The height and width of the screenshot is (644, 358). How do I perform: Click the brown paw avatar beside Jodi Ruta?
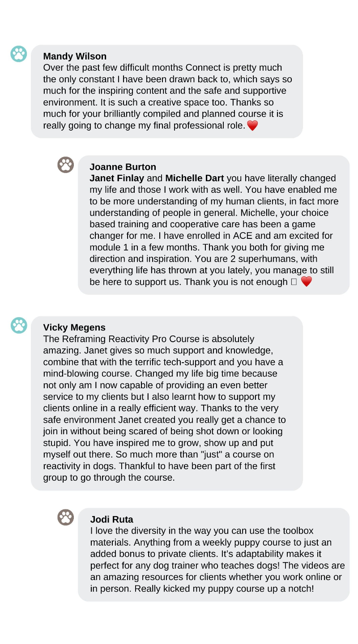pyautogui.click(x=65, y=517)
